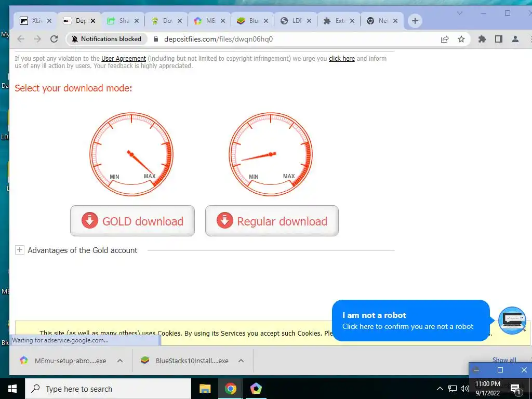The height and width of the screenshot is (399, 532).
Task: Open the extensions puzzle menu
Action: [482, 39]
